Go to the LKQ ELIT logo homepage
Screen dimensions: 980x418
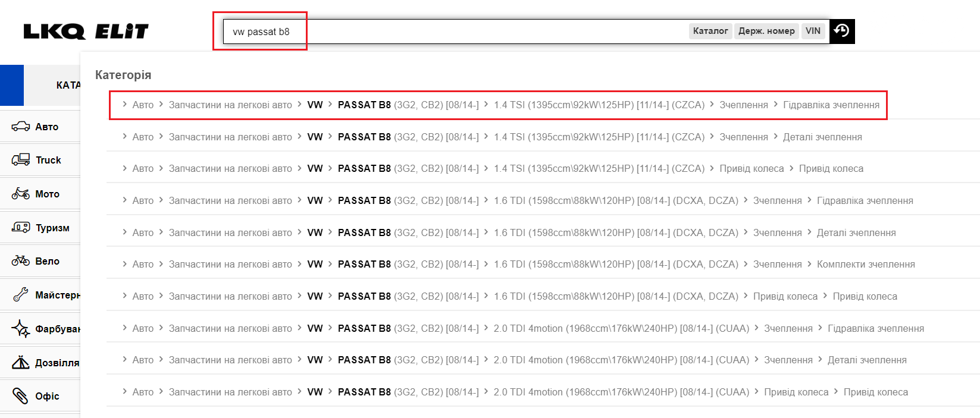click(86, 32)
